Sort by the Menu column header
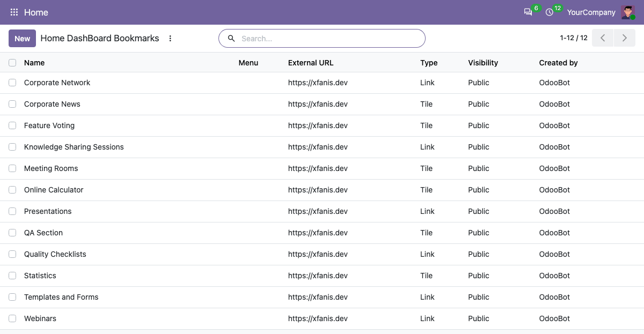The height and width of the screenshot is (334, 644). (248, 63)
